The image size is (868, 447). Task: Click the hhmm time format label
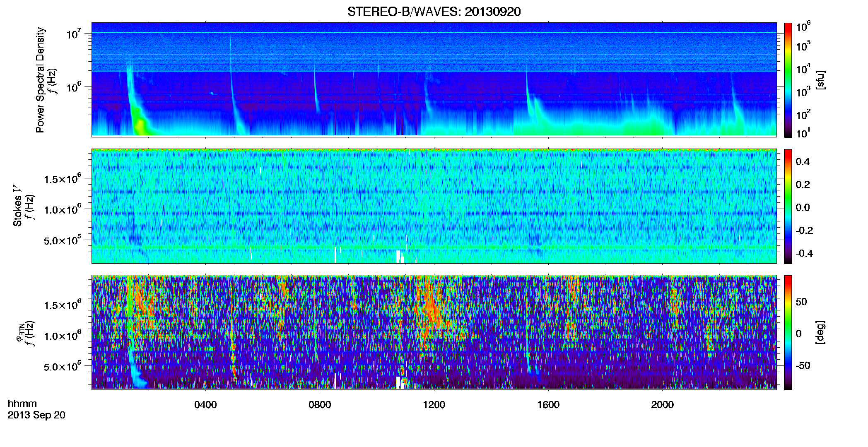22,404
